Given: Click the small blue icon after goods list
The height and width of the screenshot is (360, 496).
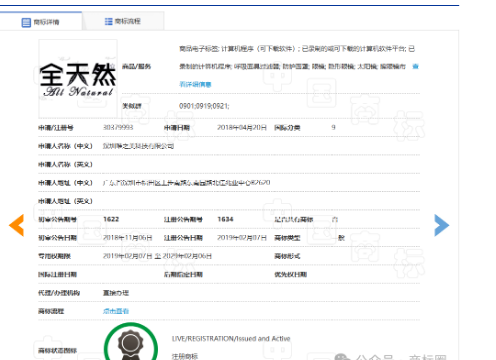Looking at the screenshot, I should 415,66.
